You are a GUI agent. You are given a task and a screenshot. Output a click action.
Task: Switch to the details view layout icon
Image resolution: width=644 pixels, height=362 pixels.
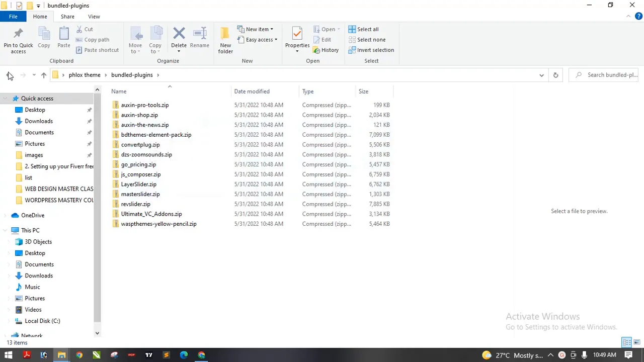tap(627, 342)
